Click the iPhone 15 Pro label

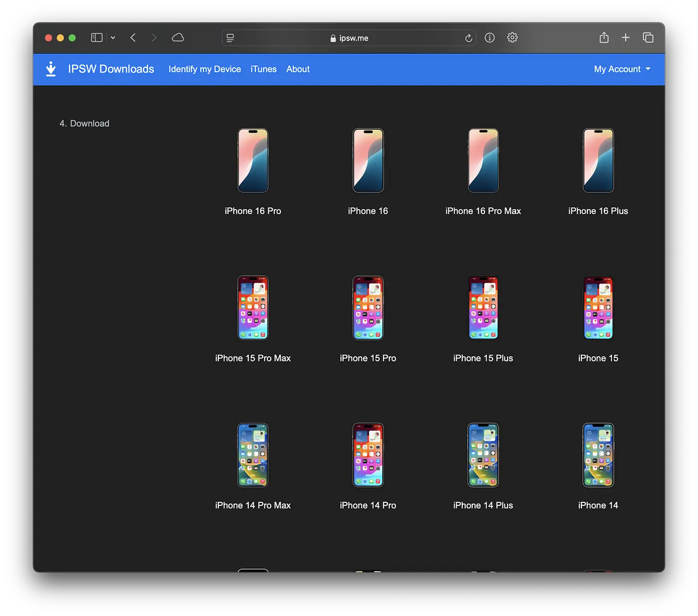pyautogui.click(x=368, y=358)
